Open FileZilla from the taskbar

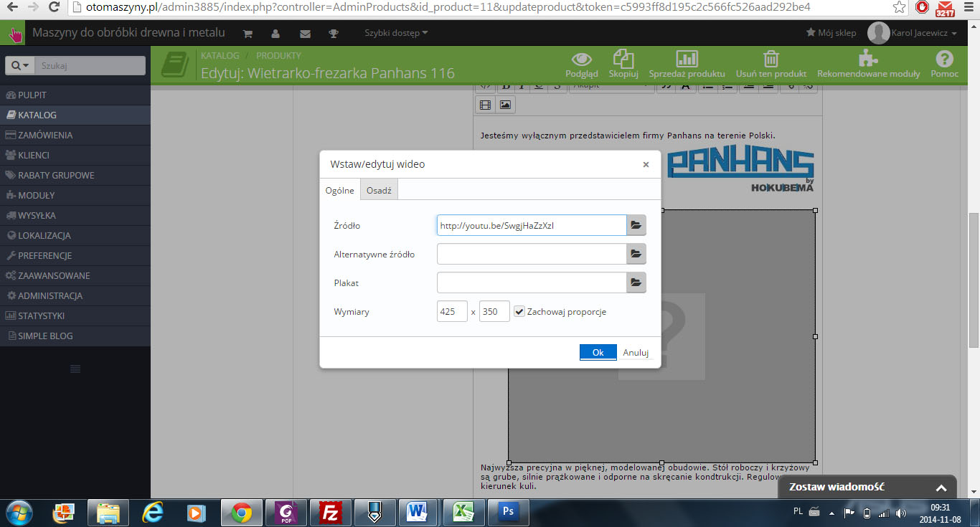pyautogui.click(x=331, y=512)
